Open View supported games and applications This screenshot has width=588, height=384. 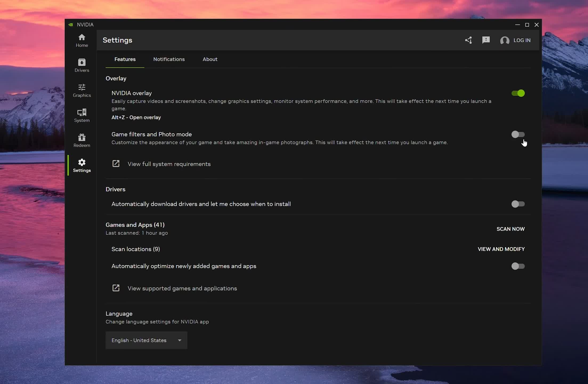click(x=182, y=288)
